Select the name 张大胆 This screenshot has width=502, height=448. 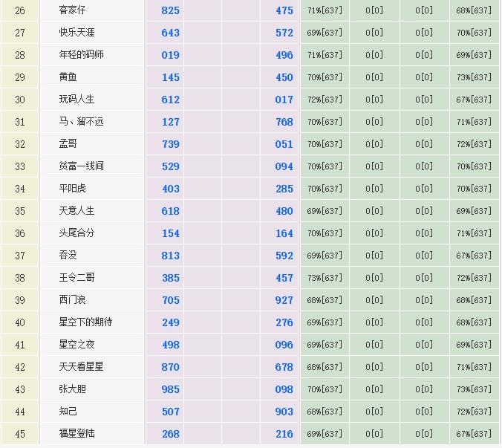73,389
